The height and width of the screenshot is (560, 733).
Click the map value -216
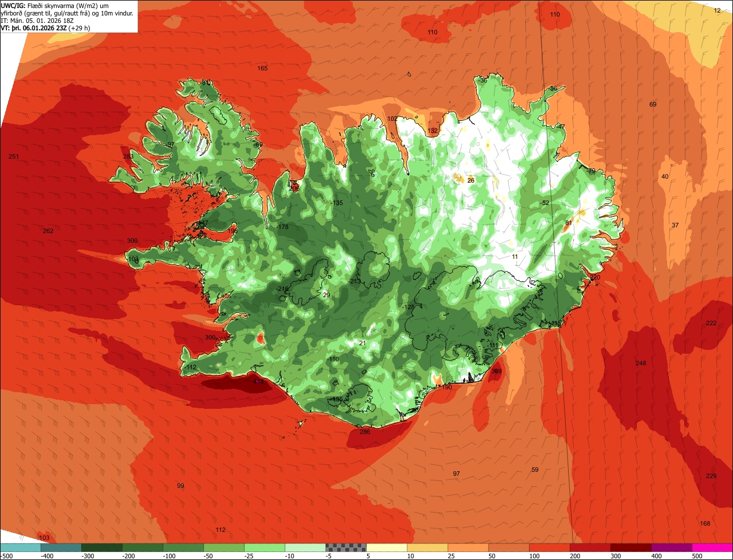coord(282,289)
